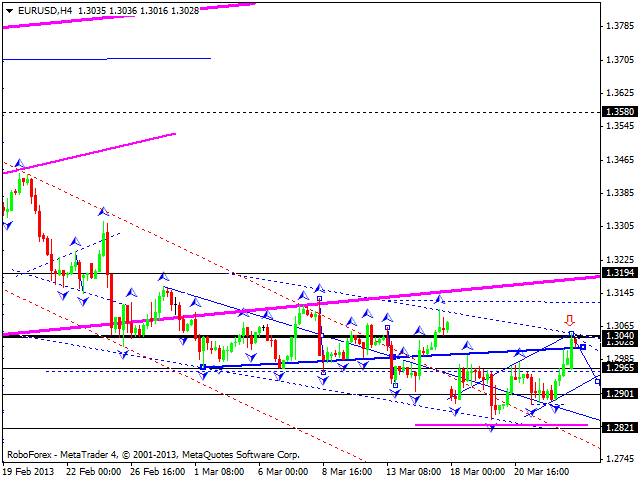Click the fractal up arrow at February peak
640x480 pixels.
click(17, 164)
